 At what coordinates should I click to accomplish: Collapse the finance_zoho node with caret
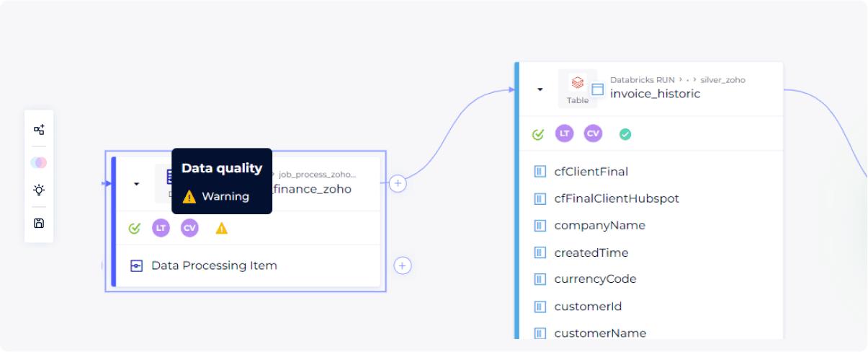(136, 184)
